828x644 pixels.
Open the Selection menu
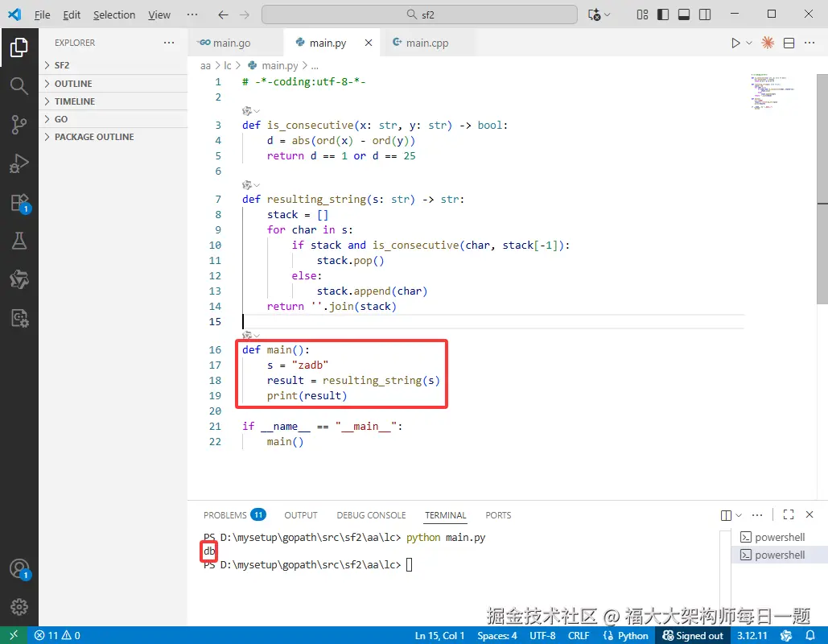click(114, 14)
